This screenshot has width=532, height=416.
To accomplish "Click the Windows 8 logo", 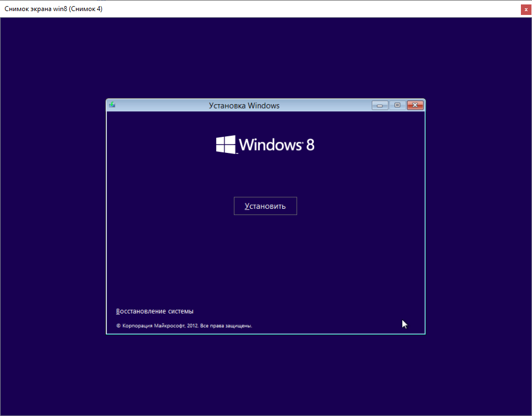I will click(265, 145).
